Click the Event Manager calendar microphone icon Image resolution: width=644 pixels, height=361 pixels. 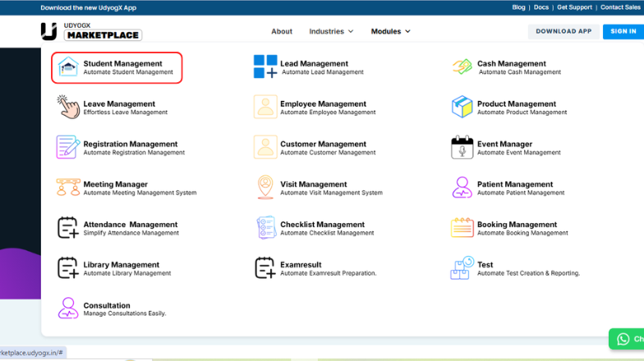462,147
